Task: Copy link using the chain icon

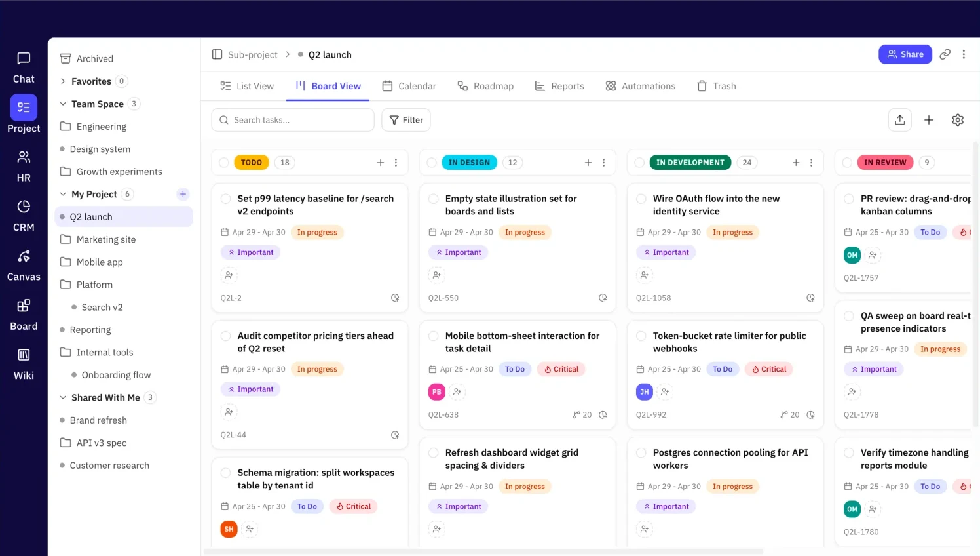Action: [945, 54]
